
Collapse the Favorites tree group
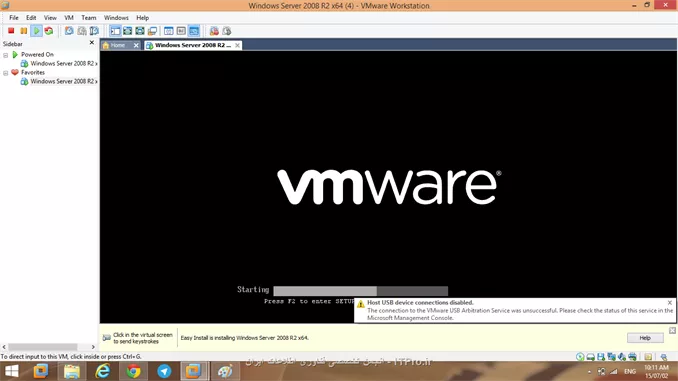point(6,73)
